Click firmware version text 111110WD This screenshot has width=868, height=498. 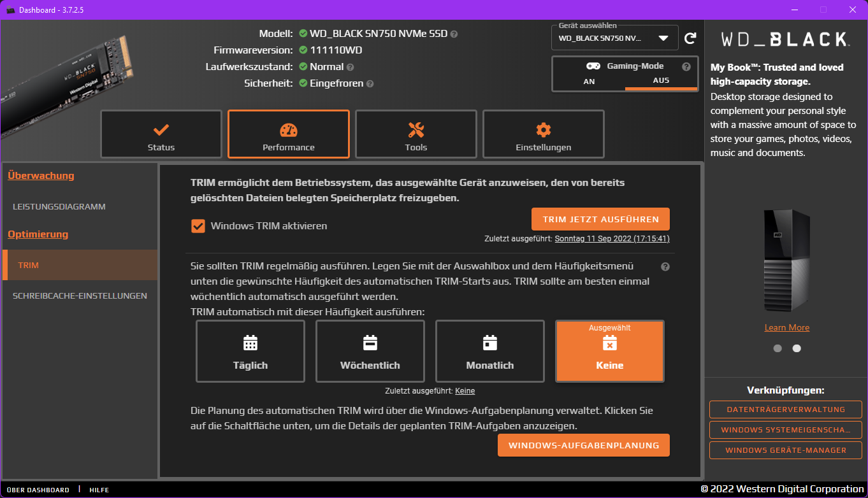click(x=336, y=50)
